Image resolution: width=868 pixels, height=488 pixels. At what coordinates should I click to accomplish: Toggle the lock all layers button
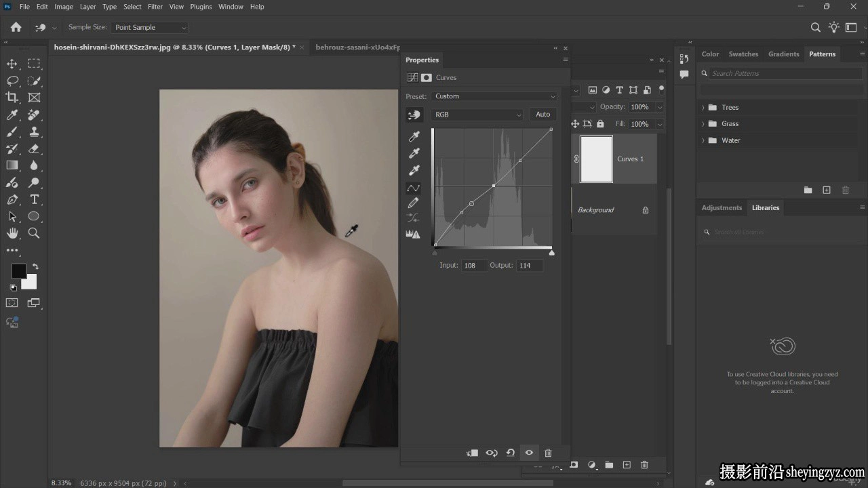coord(600,124)
